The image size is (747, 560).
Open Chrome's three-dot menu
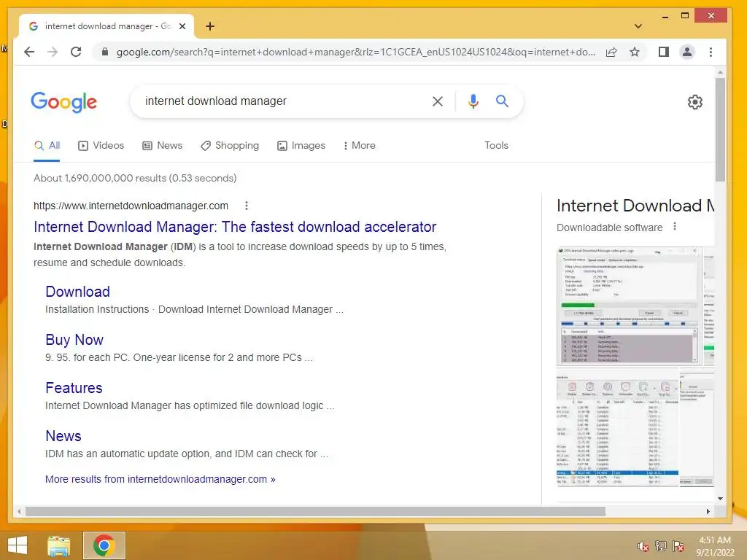[x=711, y=52]
